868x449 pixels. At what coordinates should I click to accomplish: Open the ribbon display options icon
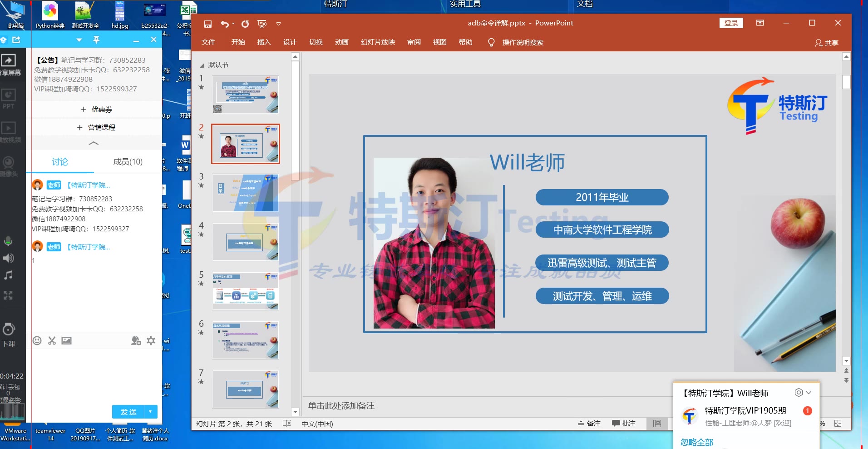pyautogui.click(x=760, y=23)
